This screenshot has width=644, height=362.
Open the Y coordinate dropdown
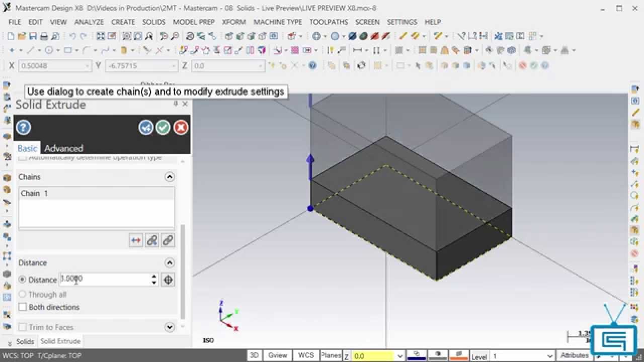coord(174,66)
